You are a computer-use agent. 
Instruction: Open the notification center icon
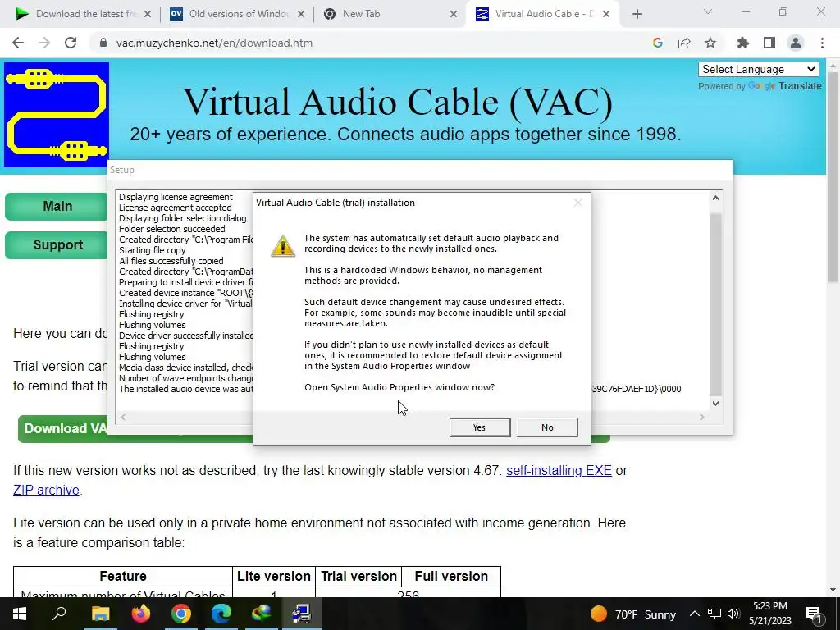814,614
